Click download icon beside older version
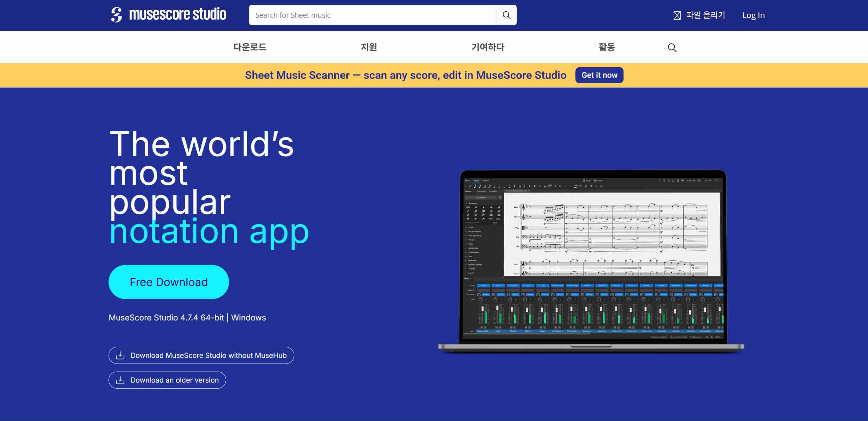The image size is (868, 421). [120, 380]
